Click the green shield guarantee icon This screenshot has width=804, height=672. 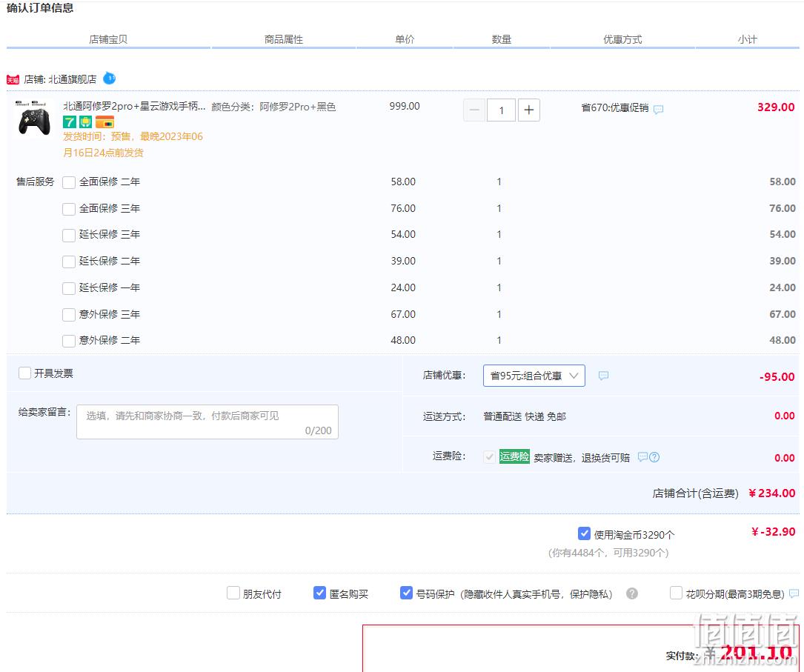[x=86, y=122]
